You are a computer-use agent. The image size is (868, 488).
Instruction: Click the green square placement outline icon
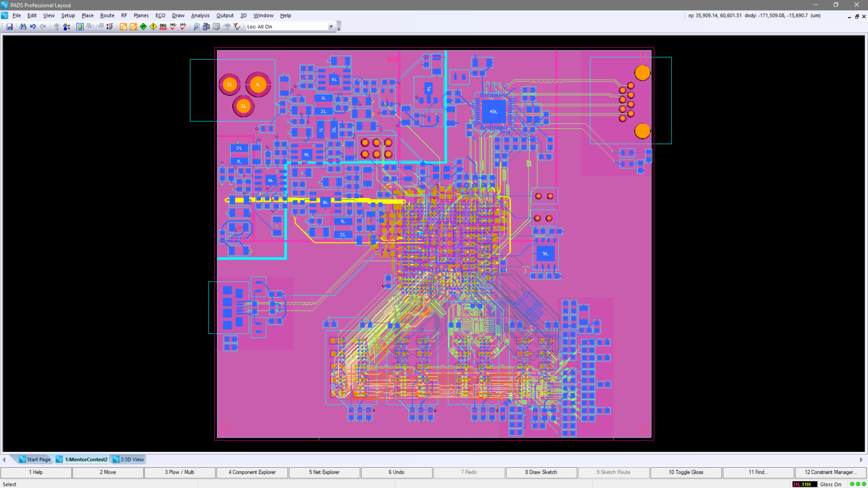click(80, 27)
